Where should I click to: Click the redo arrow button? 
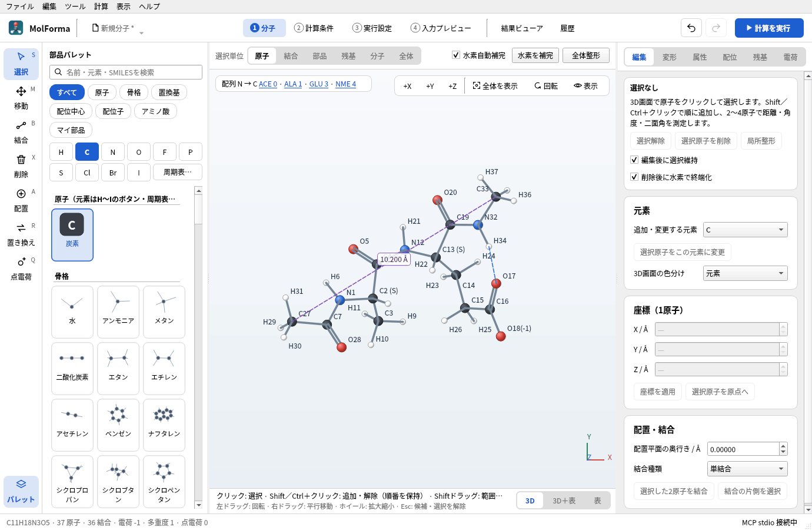716,28
